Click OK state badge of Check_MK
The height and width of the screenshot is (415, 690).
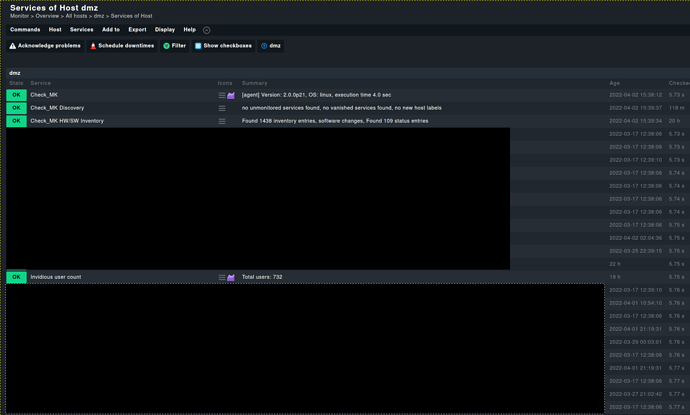coord(16,95)
